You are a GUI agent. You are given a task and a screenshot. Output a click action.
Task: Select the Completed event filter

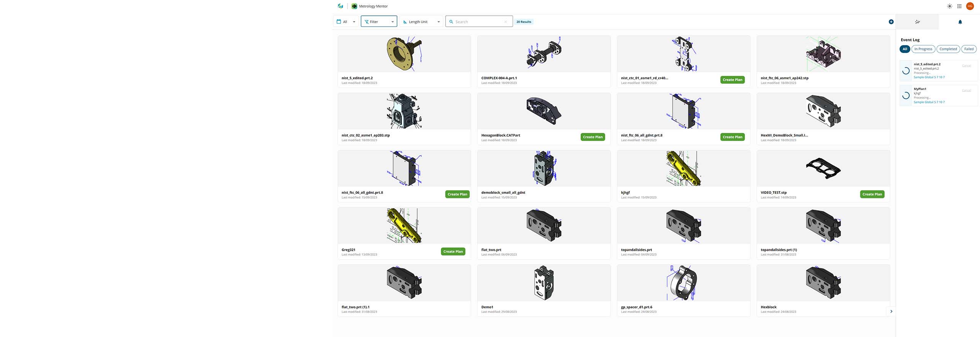[948, 49]
